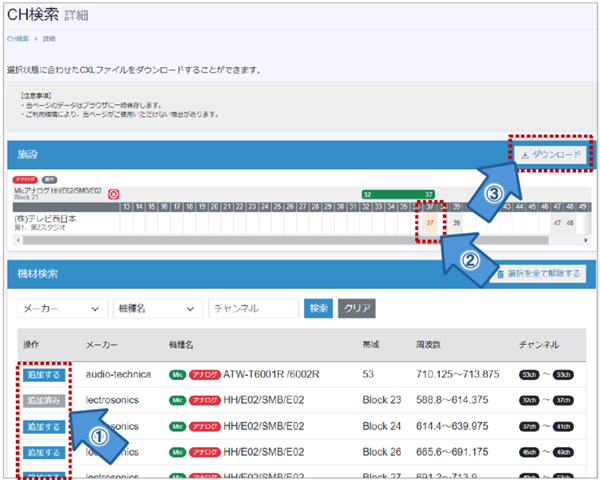This screenshot has height=480, width=600.
Task: Click the 機種名 column header in table
Action: point(181,345)
